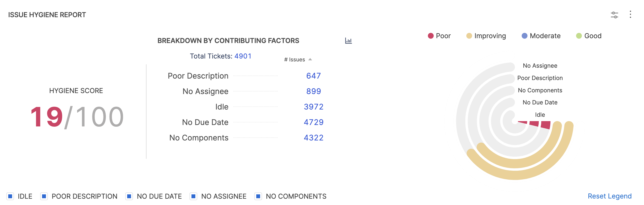Toggle the NO ASSIGNEE checkbox
Image resolution: width=644 pixels, height=205 pixels.
(x=193, y=196)
